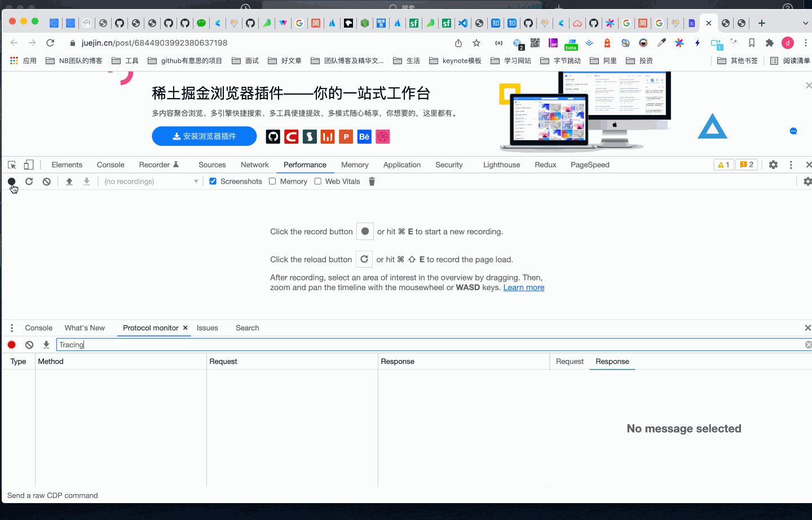Enable the Memory checkbox in Performance toolbar
812x520 pixels.
[272, 181]
